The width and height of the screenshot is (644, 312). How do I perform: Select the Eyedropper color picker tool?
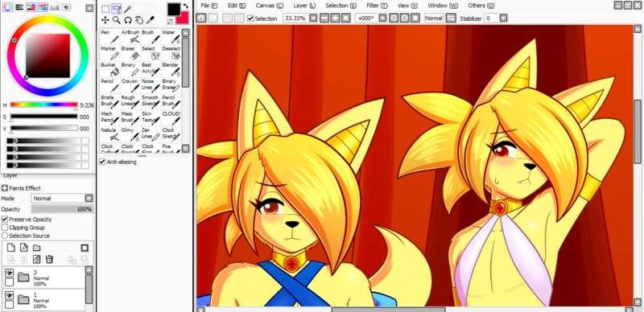(x=150, y=20)
